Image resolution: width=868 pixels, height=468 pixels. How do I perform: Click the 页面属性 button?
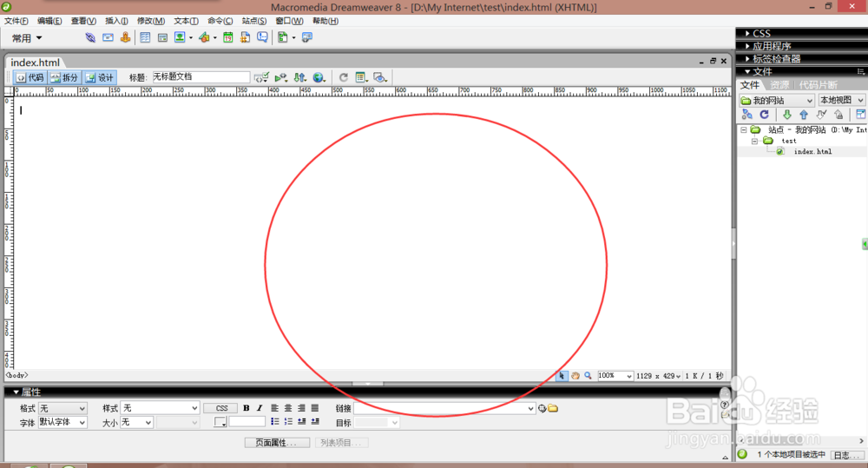(277, 443)
